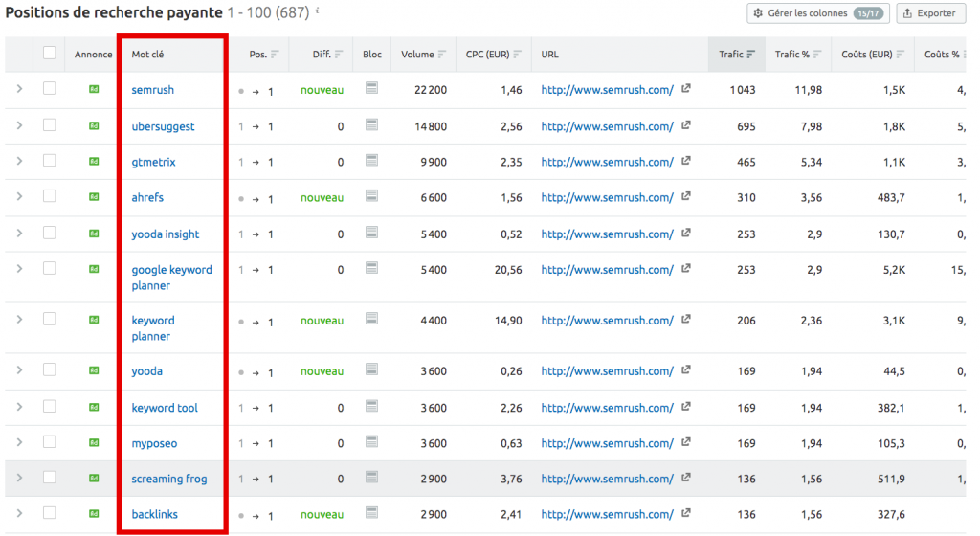
Task: View the SERP block icon in ahrefs row
Action: [372, 196]
